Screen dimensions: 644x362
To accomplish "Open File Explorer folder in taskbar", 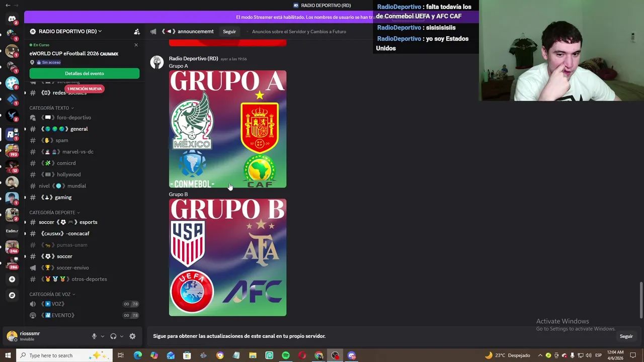I will (253, 355).
